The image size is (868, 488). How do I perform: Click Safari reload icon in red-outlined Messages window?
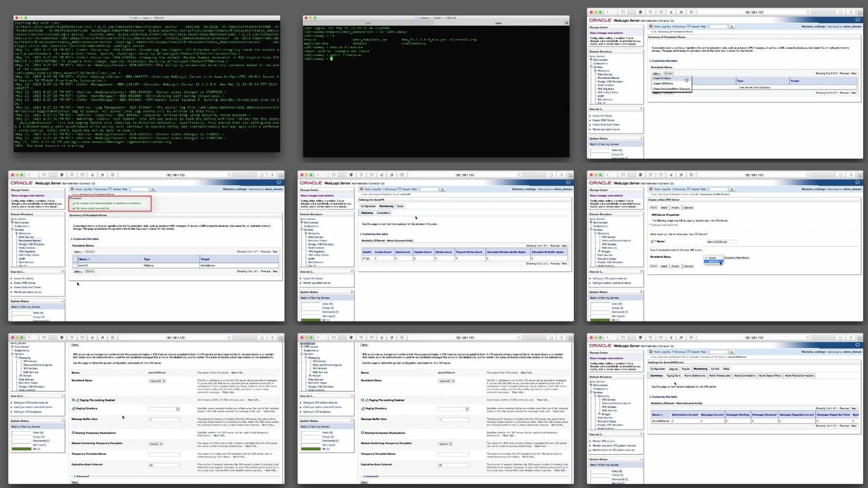tap(229, 175)
